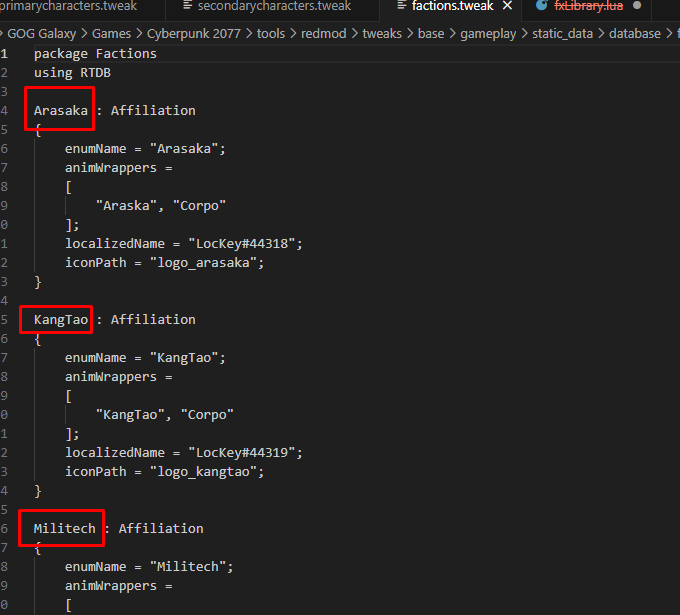The height and width of the screenshot is (615, 680).
Task: Click the highlighted KangTao record name
Action: [61, 319]
